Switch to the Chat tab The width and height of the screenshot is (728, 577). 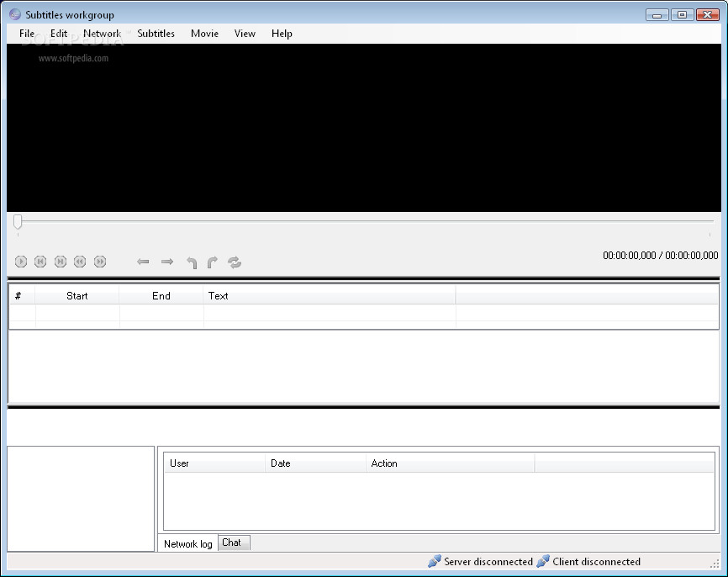pos(234,543)
